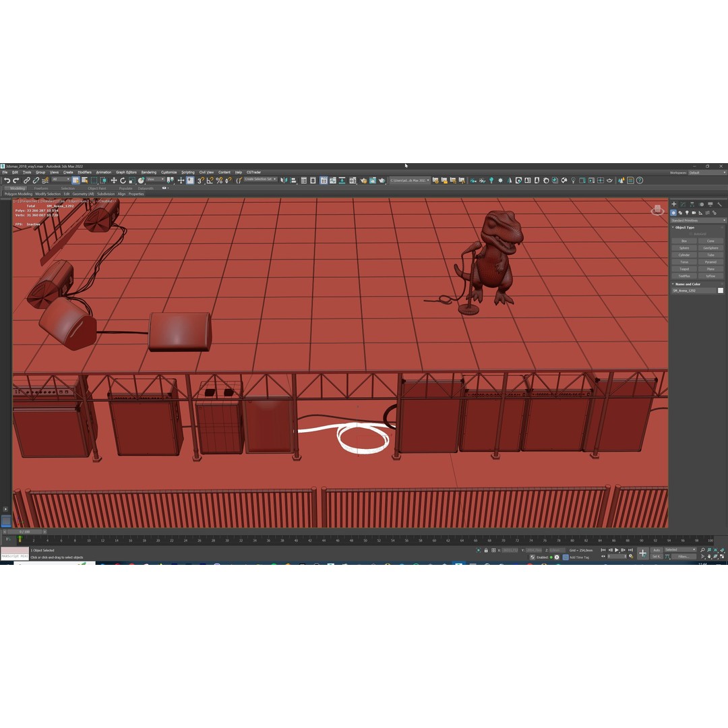Select the Select and Link tool

coord(27,180)
